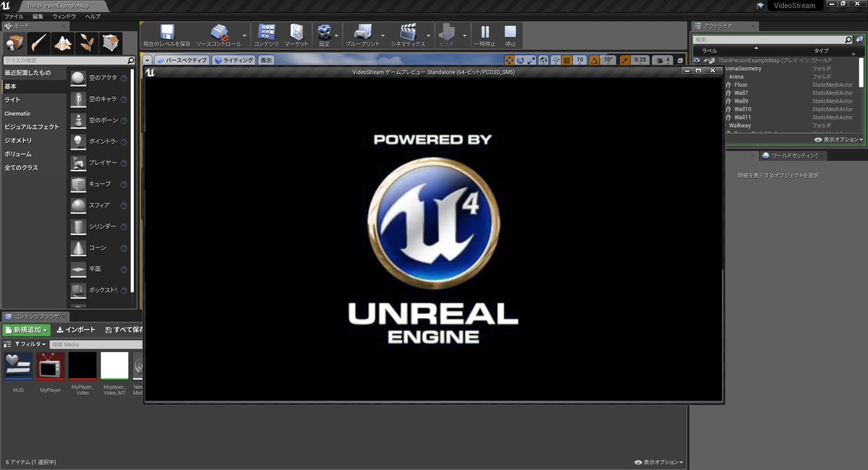The height and width of the screenshot is (470, 868).
Task: Open the コンテンツ toolbar button
Action: [x=266, y=35]
